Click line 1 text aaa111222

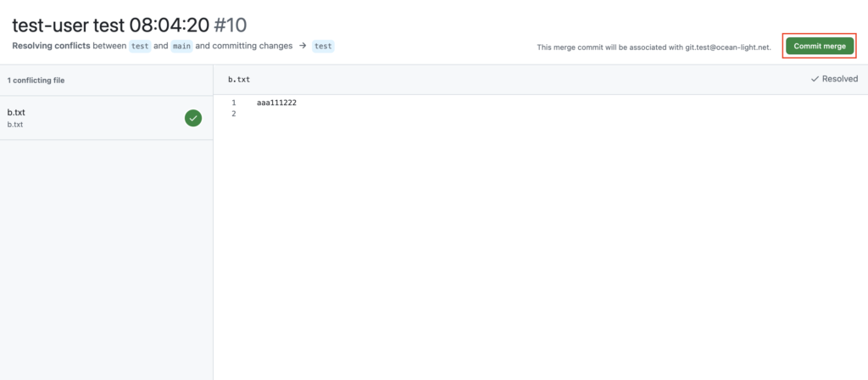pos(277,103)
